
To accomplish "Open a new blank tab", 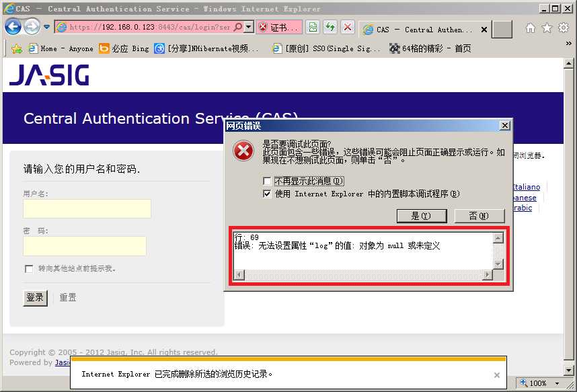I will pos(502,30).
